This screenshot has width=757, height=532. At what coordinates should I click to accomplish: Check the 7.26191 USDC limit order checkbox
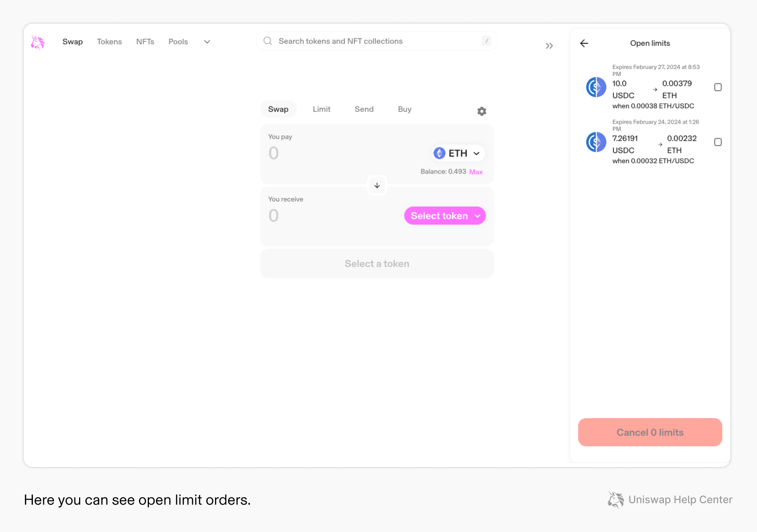(718, 142)
